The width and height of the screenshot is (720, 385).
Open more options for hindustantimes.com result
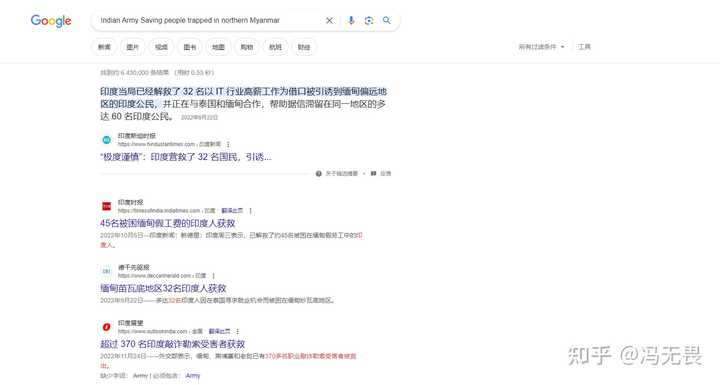click(228, 144)
